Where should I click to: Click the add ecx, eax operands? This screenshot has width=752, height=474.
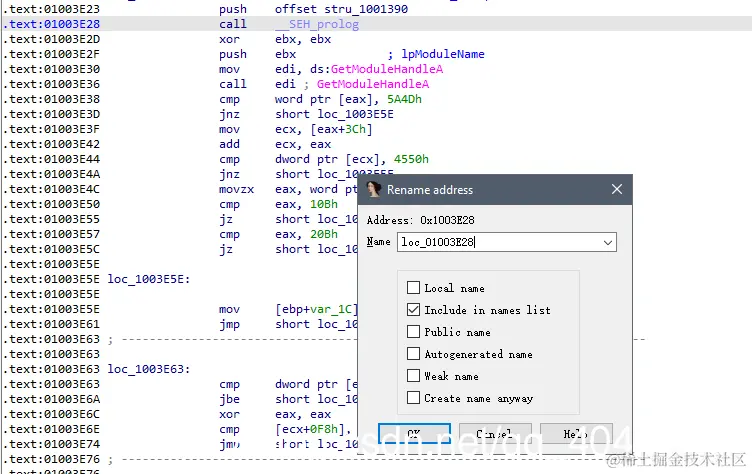pyautogui.click(x=303, y=144)
